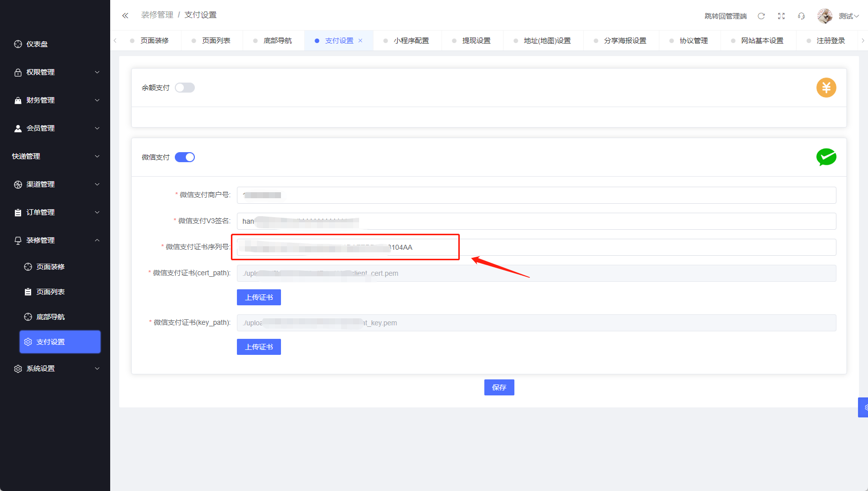Enable the 余额支付 switch

184,88
